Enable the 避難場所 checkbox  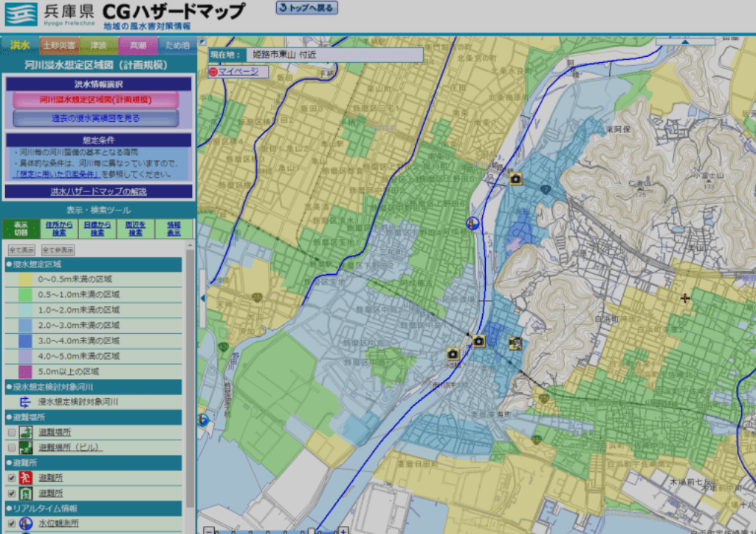12,433
